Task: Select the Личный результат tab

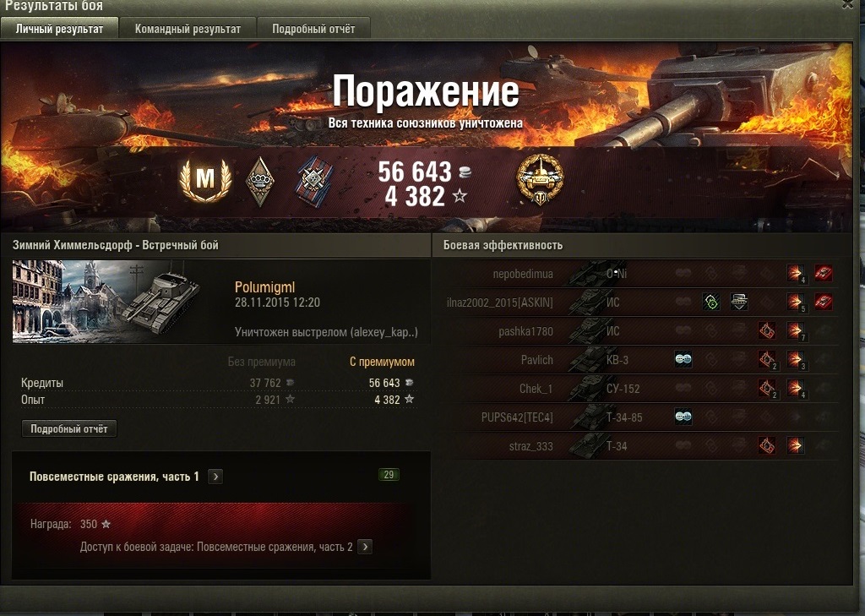Action: tap(59, 29)
